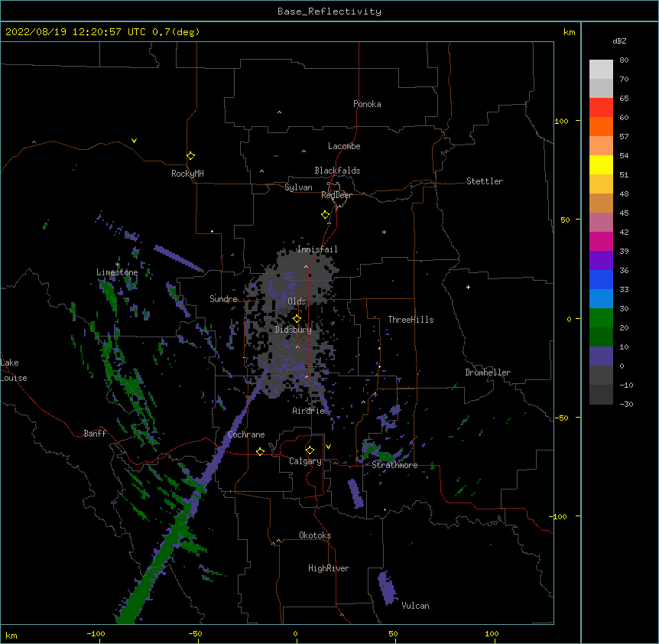659x644 pixels.
Task: Click the Strathmore city label
Action: pyautogui.click(x=394, y=465)
